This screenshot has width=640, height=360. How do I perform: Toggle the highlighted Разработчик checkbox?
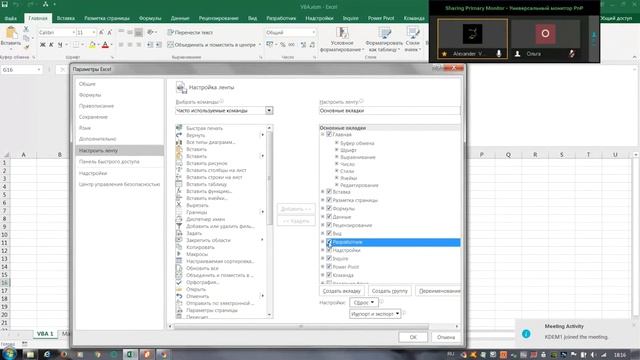329,242
